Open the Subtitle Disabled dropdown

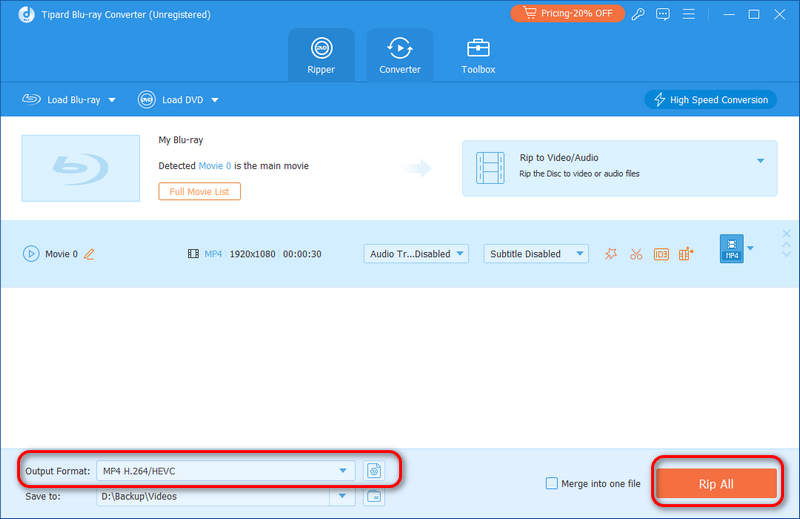536,254
